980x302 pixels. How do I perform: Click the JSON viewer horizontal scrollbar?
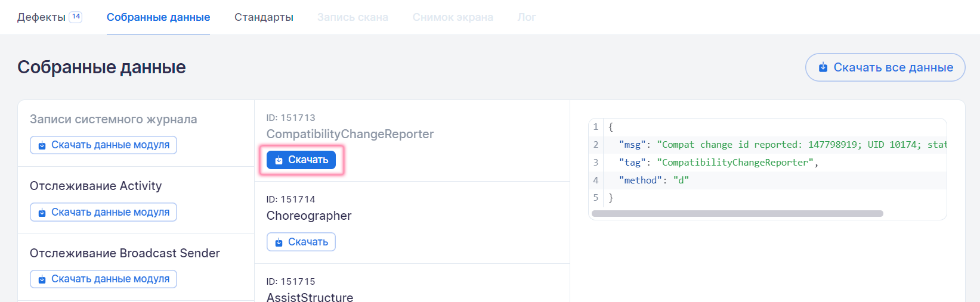click(737, 213)
